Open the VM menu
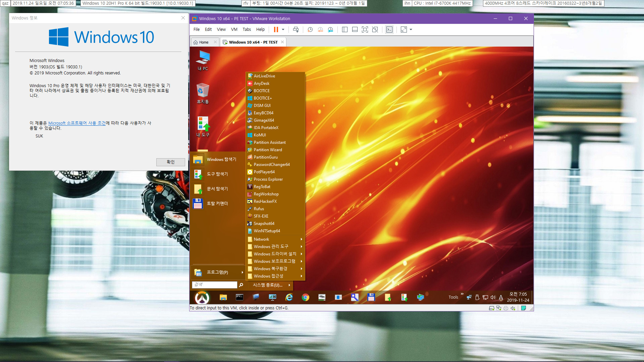644x362 pixels. point(234,29)
